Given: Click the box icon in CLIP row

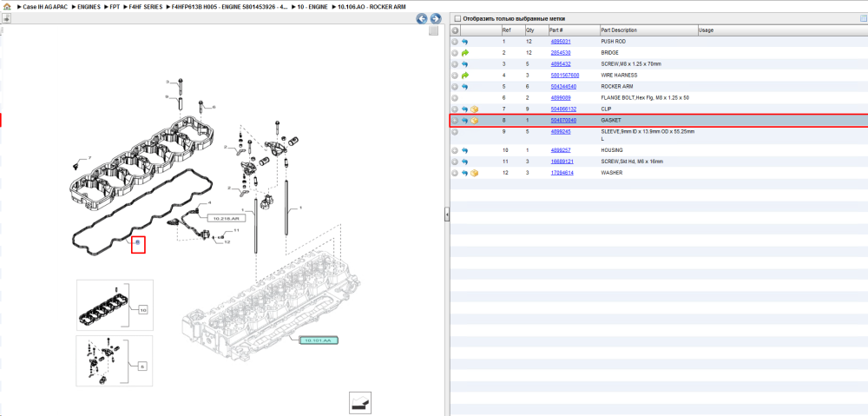Looking at the screenshot, I should pos(475,109).
